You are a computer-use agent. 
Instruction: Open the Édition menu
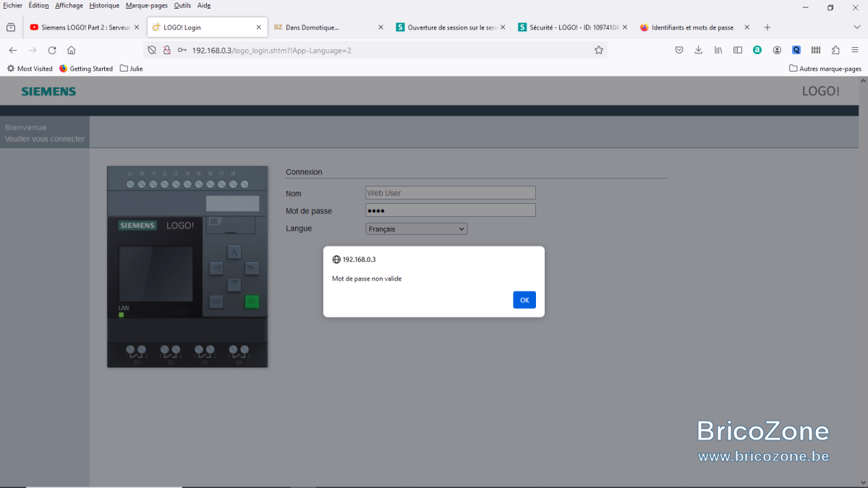(x=39, y=5)
